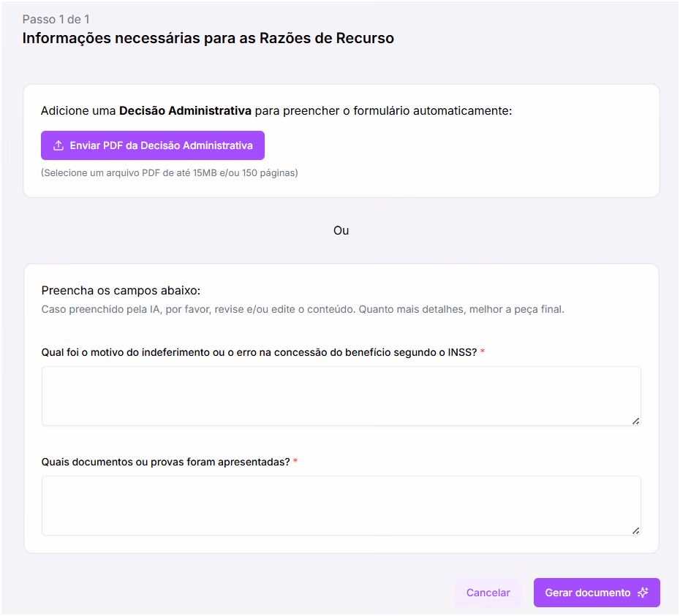The height and width of the screenshot is (616, 680).
Task: Click the 'Preencha os campos abaixo:' label
Action: click(x=121, y=290)
